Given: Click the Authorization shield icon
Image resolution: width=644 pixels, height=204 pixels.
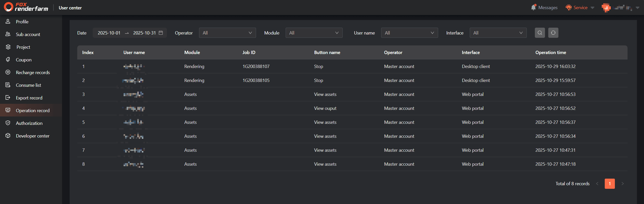Looking at the screenshot, I should (8, 123).
